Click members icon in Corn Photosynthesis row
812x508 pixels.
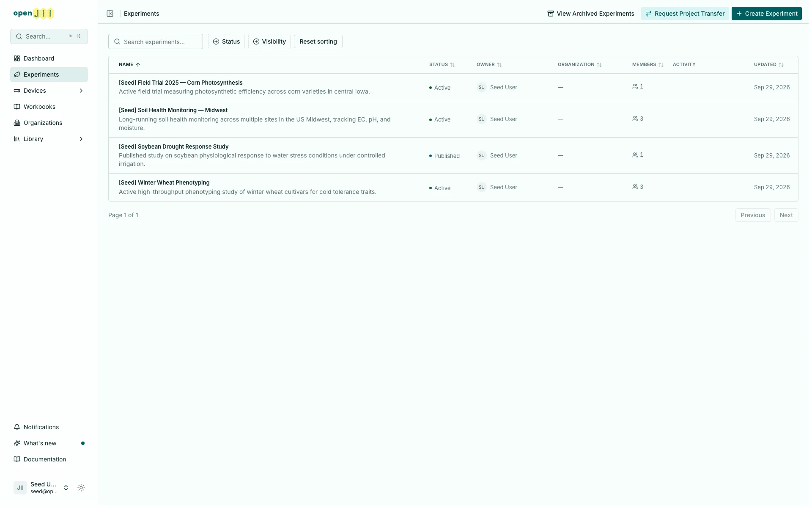coord(635,86)
